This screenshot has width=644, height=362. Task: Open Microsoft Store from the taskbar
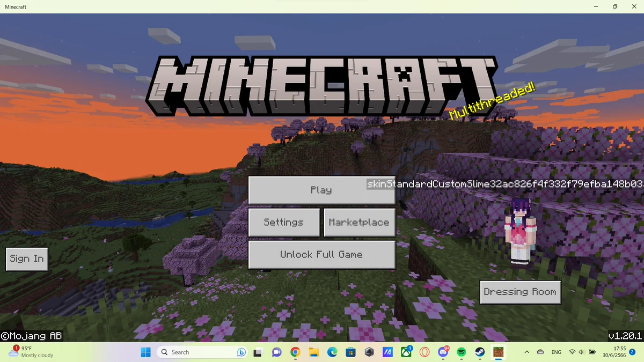coord(350,352)
